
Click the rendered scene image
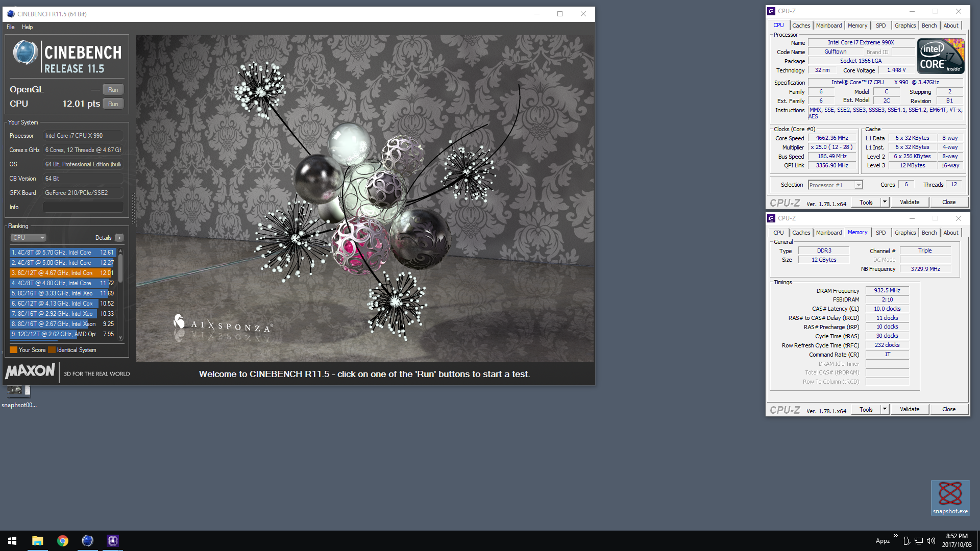[365, 198]
